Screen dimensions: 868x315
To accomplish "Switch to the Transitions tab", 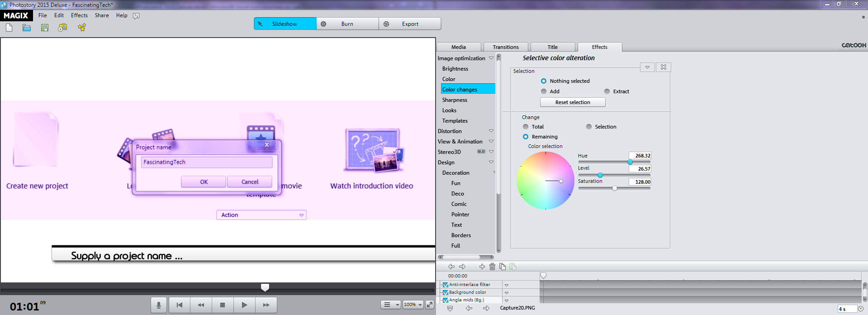I will click(x=506, y=47).
